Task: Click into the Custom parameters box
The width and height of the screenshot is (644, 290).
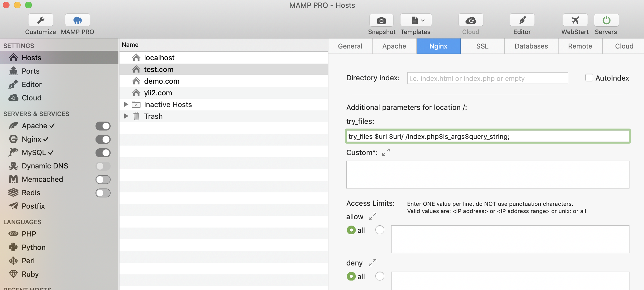Action: (488, 175)
